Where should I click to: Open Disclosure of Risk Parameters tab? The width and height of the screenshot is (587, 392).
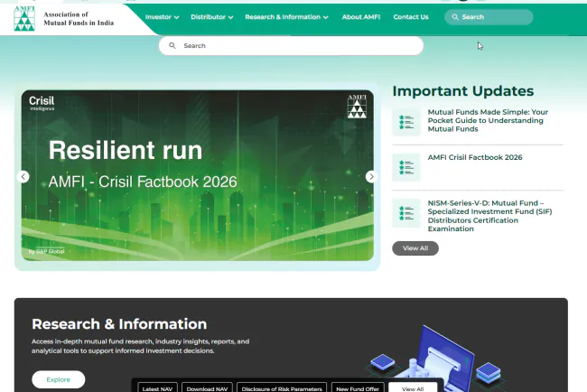pos(282,388)
